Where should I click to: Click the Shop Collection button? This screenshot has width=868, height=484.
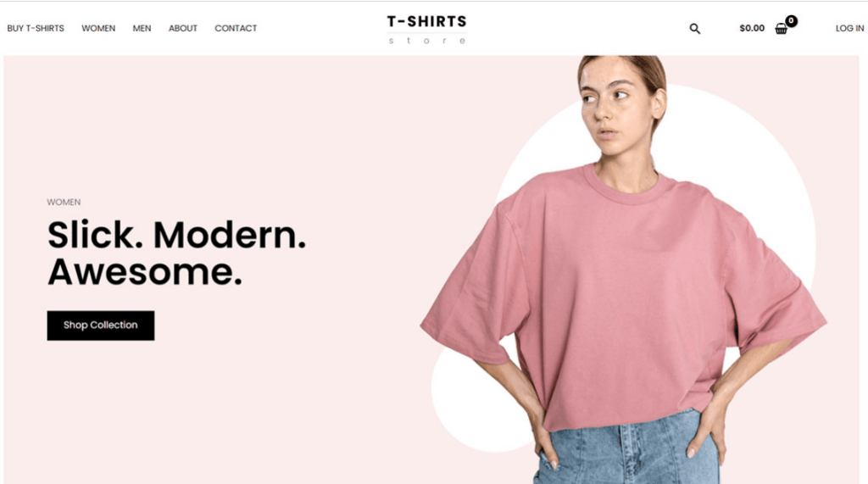101,325
